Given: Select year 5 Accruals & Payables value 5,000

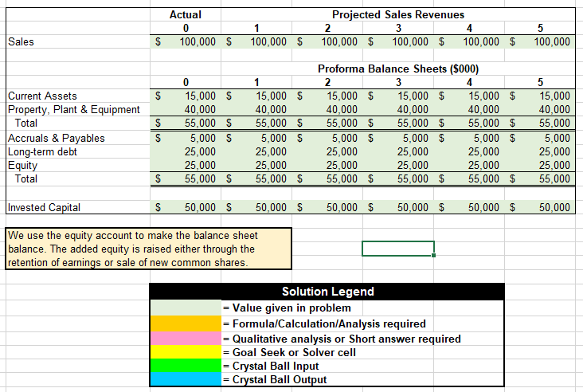Looking at the screenshot, I should click(558, 138).
